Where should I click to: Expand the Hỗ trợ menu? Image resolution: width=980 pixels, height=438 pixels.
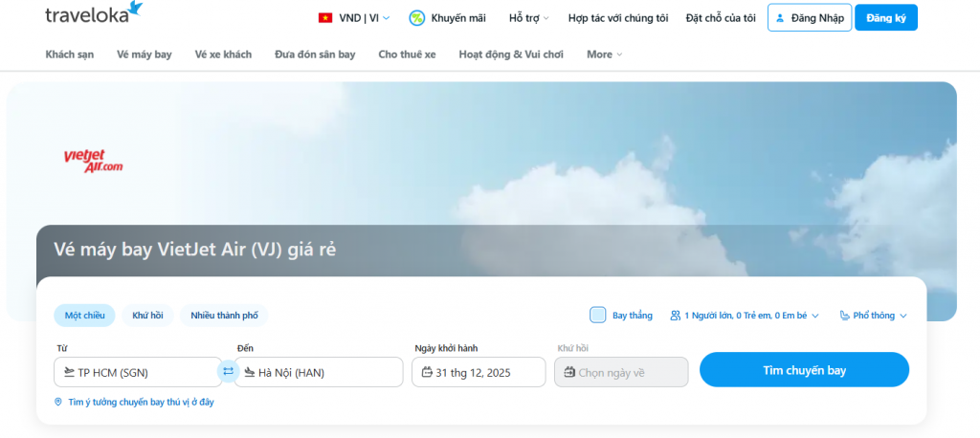pos(528,18)
